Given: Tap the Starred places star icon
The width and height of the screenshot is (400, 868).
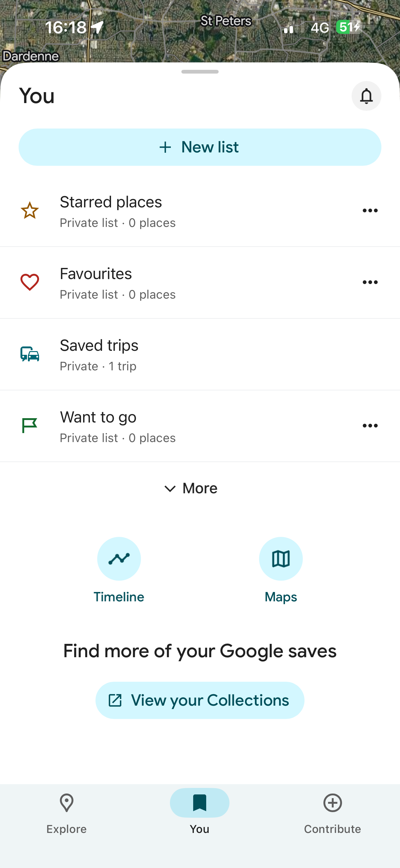Looking at the screenshot, I should [30, 210].
